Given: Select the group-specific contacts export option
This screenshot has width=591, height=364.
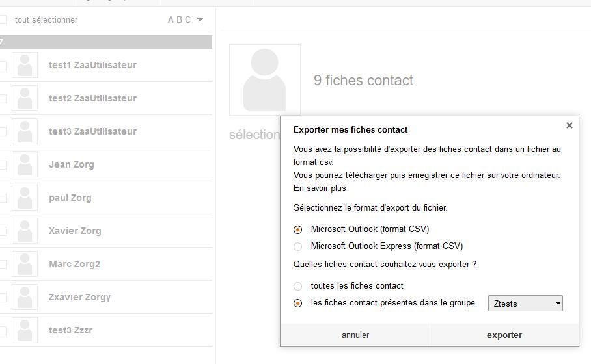Looking at the screenshot, I should (298, 303).
